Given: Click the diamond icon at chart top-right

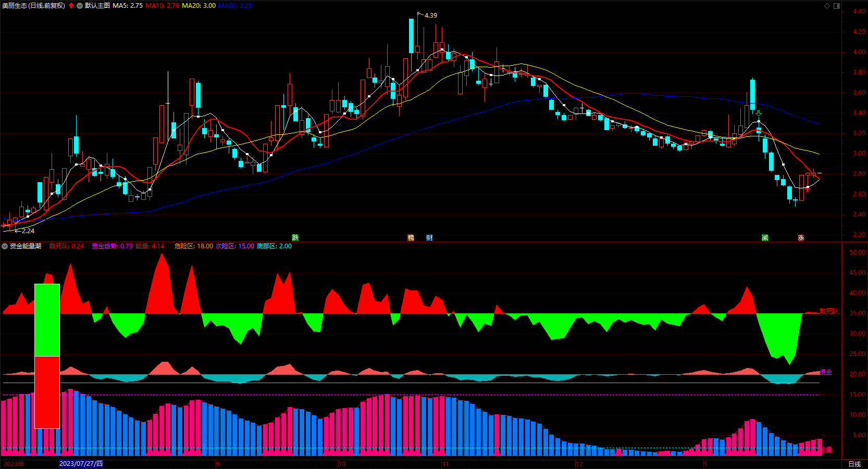Looking at the screenshot, I should [x=827, y=6].
